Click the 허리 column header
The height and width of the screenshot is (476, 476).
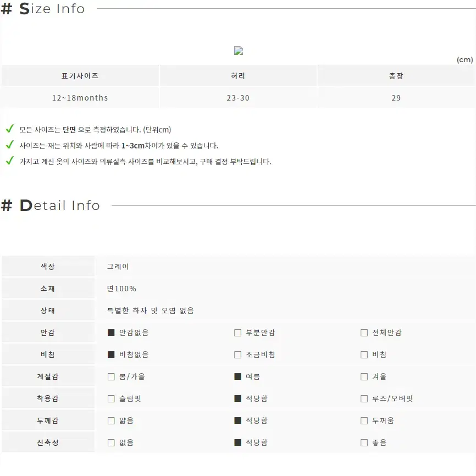click(238, 76)
